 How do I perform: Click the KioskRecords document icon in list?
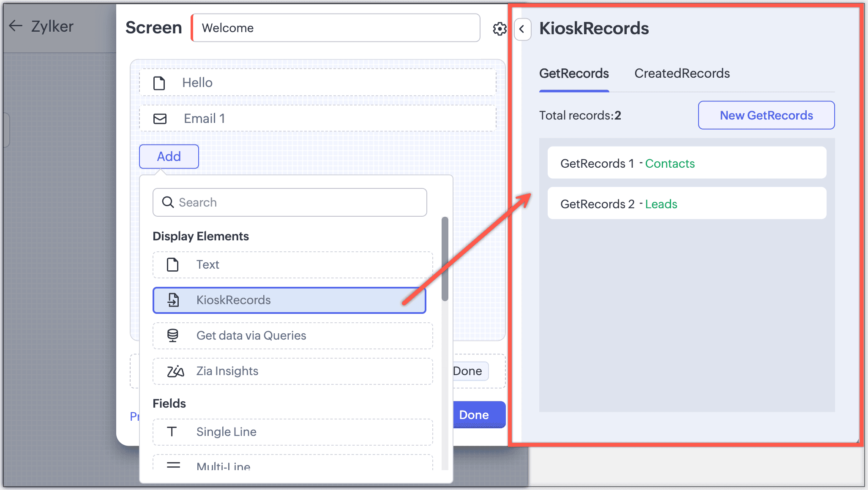point(173,300)
